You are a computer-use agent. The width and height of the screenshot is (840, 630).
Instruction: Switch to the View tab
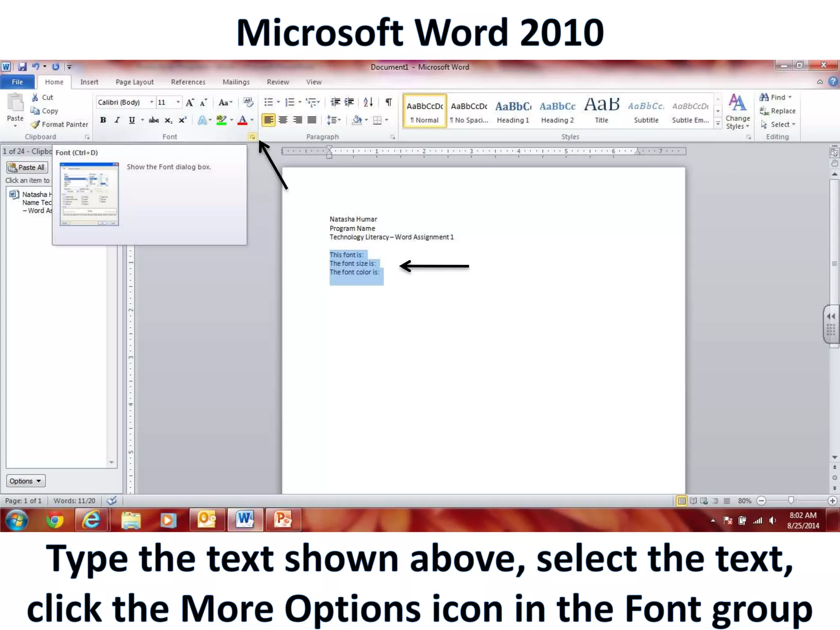[314, 82]
